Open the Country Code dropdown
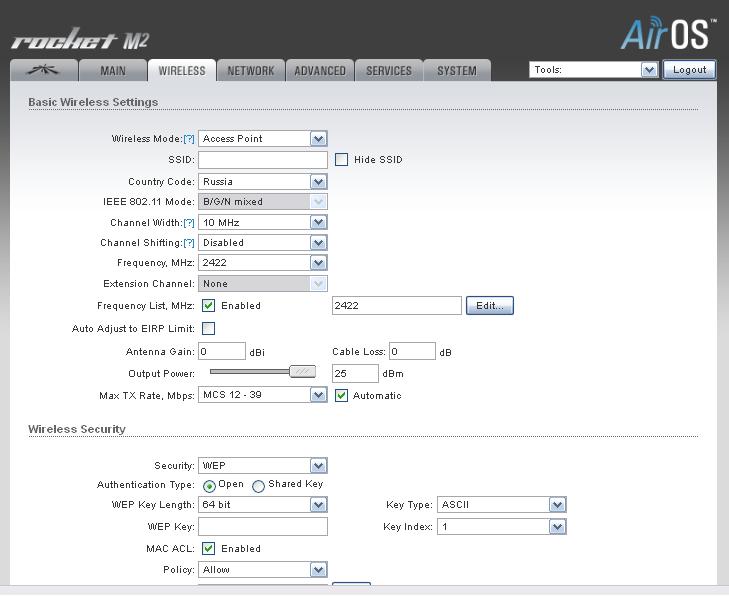729x616 pixels. point(263,181)
